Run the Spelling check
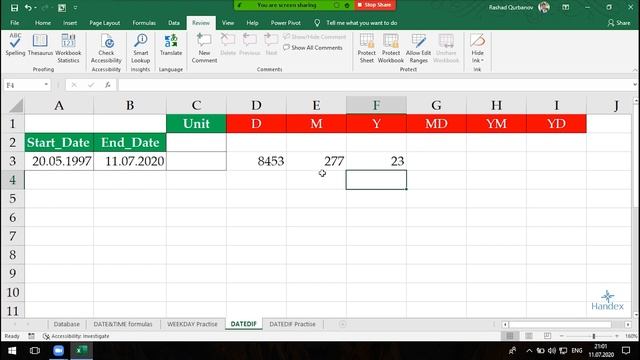The height and width of the screenshot is (360, 640). point(15,45)
